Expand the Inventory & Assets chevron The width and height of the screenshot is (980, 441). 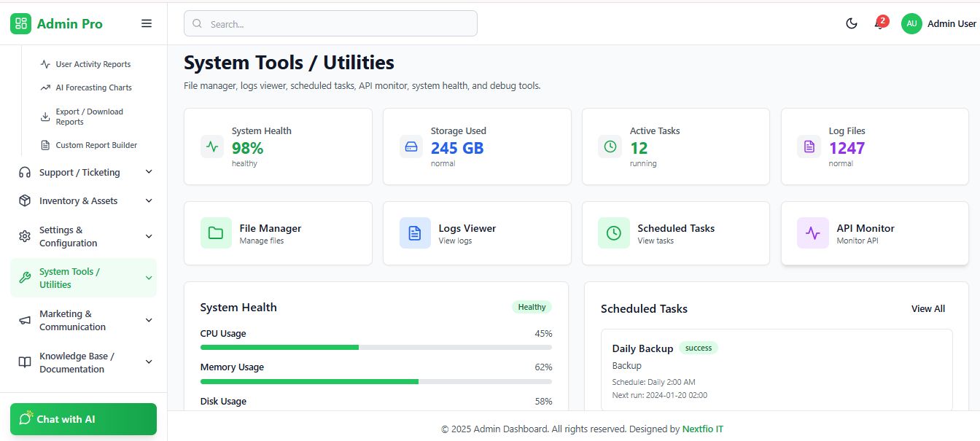(x=149, y=201)
